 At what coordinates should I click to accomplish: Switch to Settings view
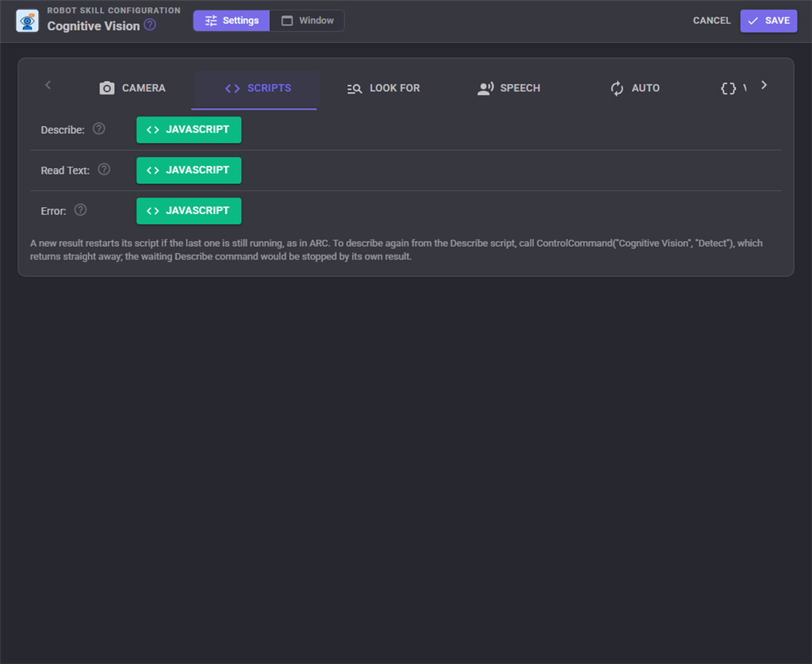click(x=232, y=21)
